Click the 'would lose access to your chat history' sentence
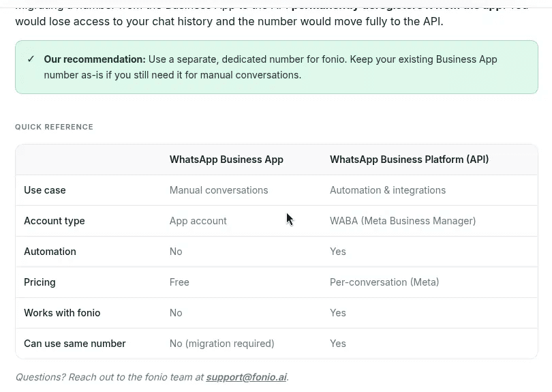Screen dimensions: 552x392 (x=229, y=22)
